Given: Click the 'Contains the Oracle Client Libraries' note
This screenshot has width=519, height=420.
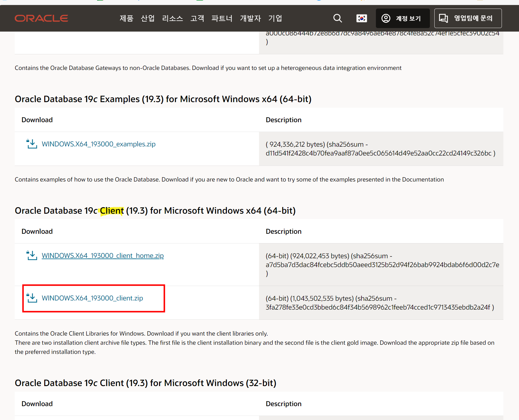Looking at the screenshot, I should click(x=141, y=334).
